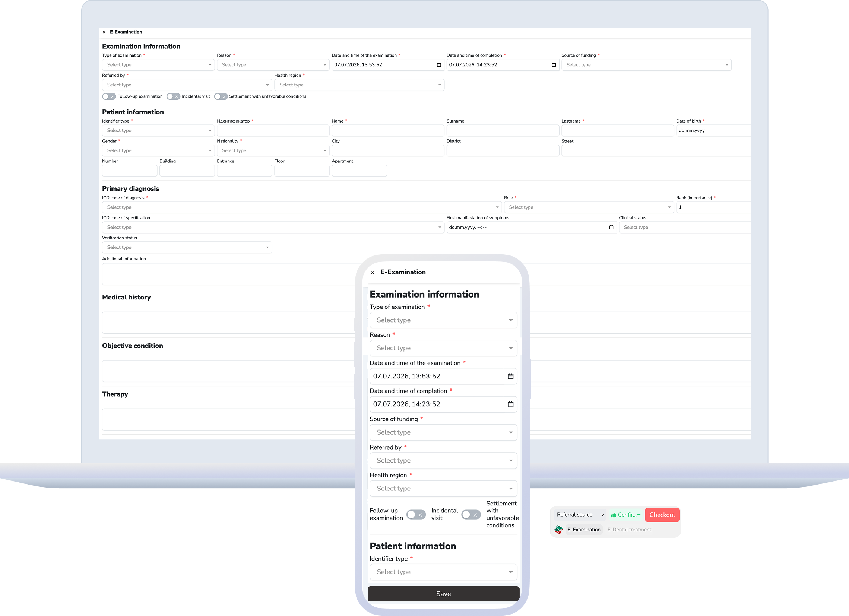Click the Additional information text area
849x616 pixels.
pyautogui.click(x=229, y=274)
